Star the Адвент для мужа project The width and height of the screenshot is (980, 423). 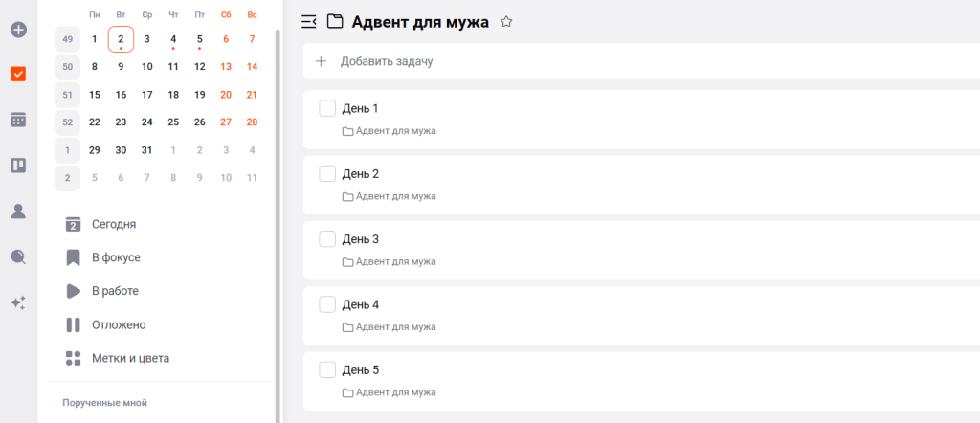506,21
